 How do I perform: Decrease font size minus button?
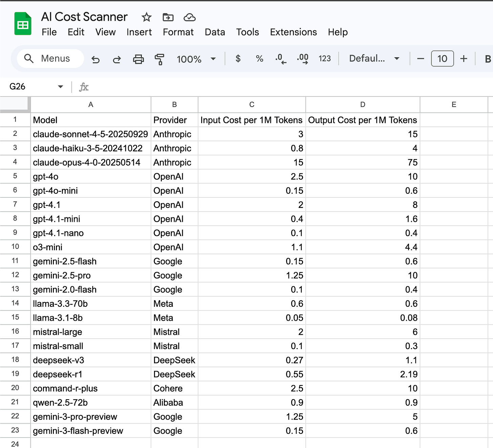point(421,59)
